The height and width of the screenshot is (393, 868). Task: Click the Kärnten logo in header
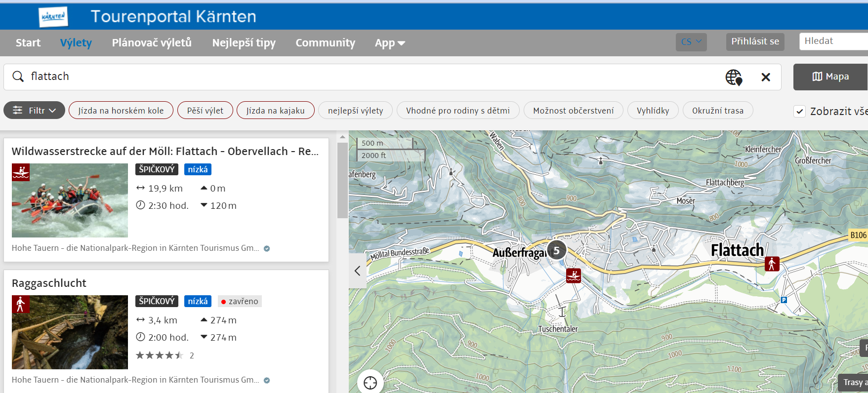pyautogui.click(x=53, y=17)
